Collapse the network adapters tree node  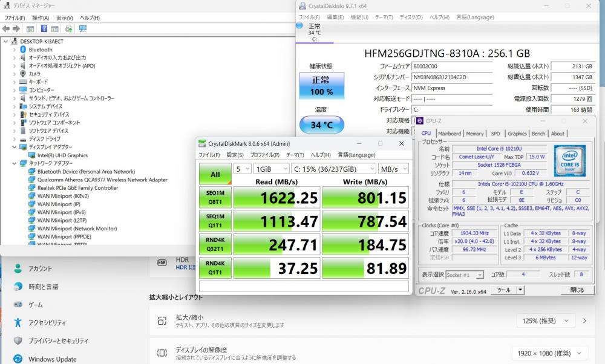tap(15, 163)
